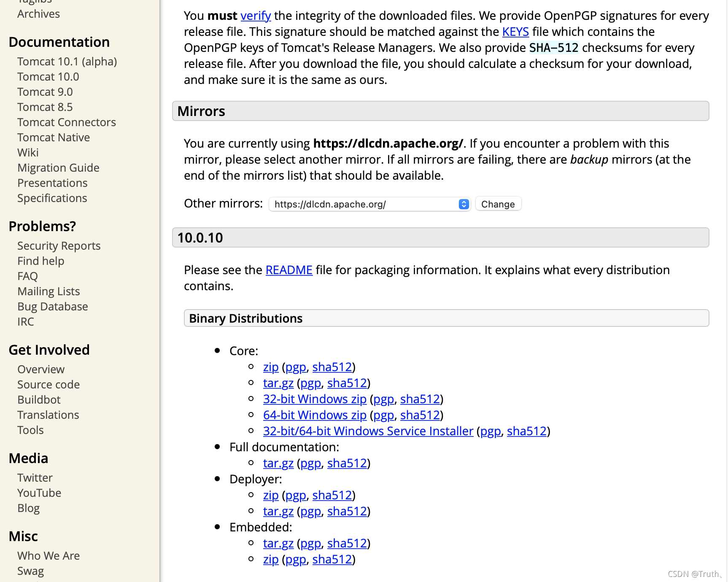728x582 pixels.
Task: Download 32-bit Windows zip
Action: [x=315, y=399]
